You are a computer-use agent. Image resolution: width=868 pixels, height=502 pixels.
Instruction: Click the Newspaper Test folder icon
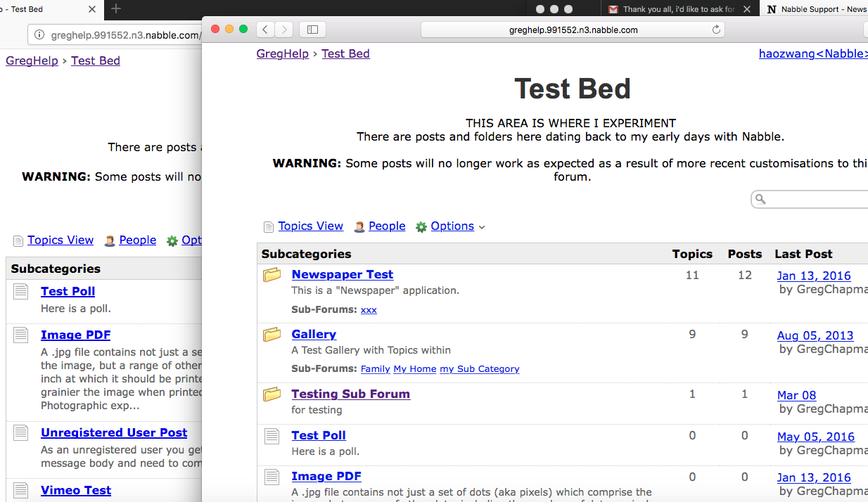[272, 275]
